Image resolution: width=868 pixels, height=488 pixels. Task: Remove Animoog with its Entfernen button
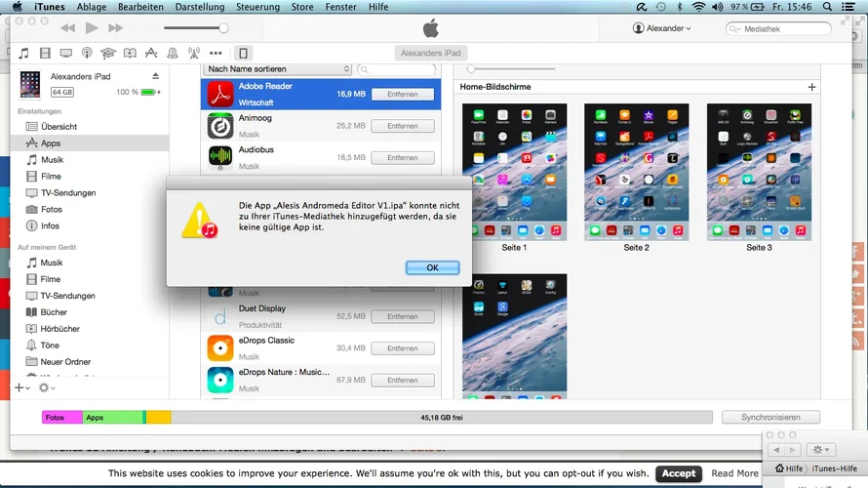pos(402,126)
